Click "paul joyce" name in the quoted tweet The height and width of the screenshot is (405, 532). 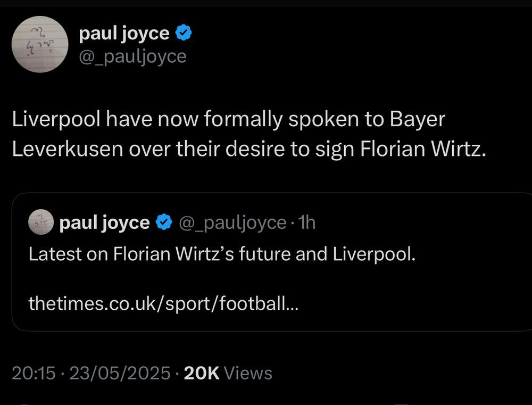pos(105,222)
